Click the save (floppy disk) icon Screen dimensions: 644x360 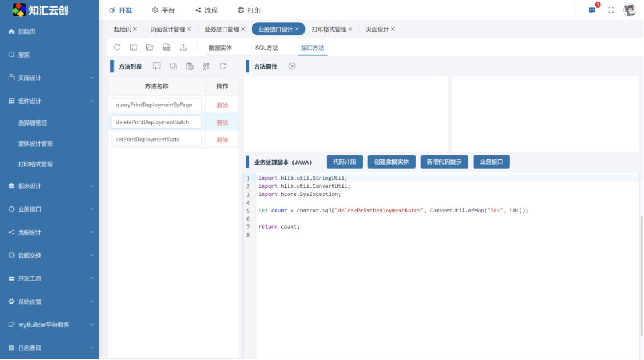tap(134, 47)
